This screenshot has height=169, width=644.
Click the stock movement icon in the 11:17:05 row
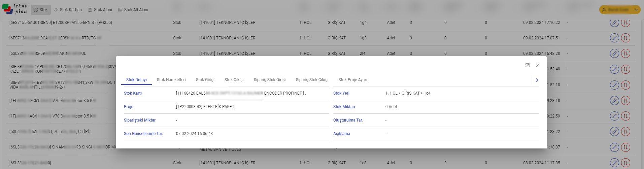pos(625,163)
